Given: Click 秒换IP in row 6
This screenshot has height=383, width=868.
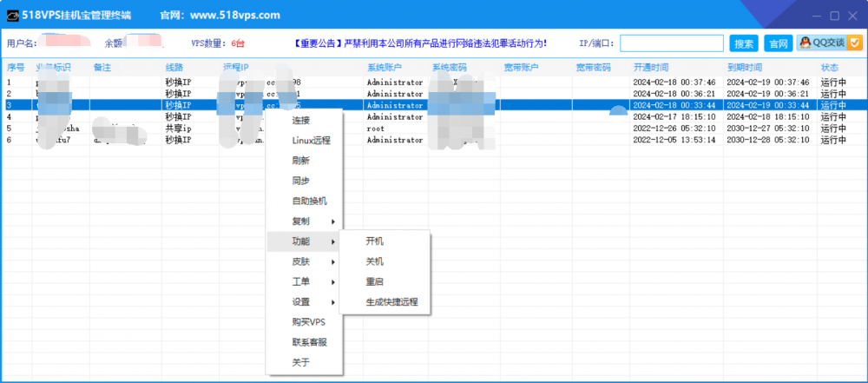Looking at the screenshot, I should point(178,140).
